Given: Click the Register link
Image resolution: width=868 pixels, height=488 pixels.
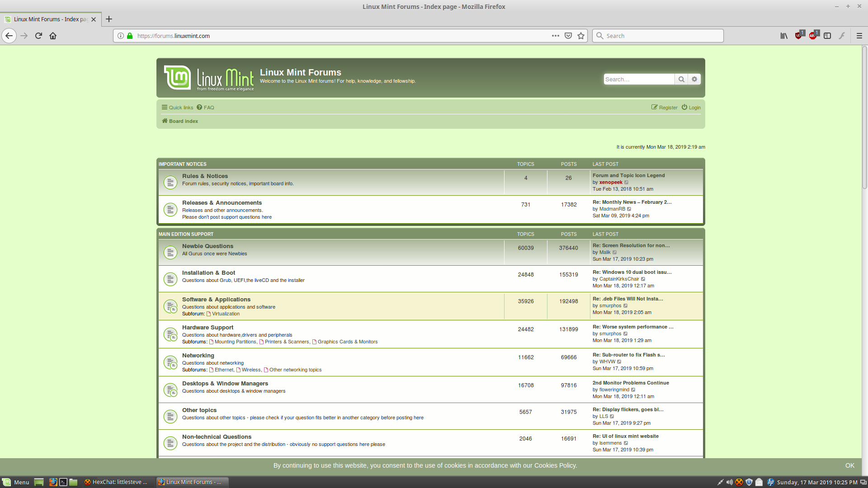Looking at the screenshot, I should click(664, 108).
